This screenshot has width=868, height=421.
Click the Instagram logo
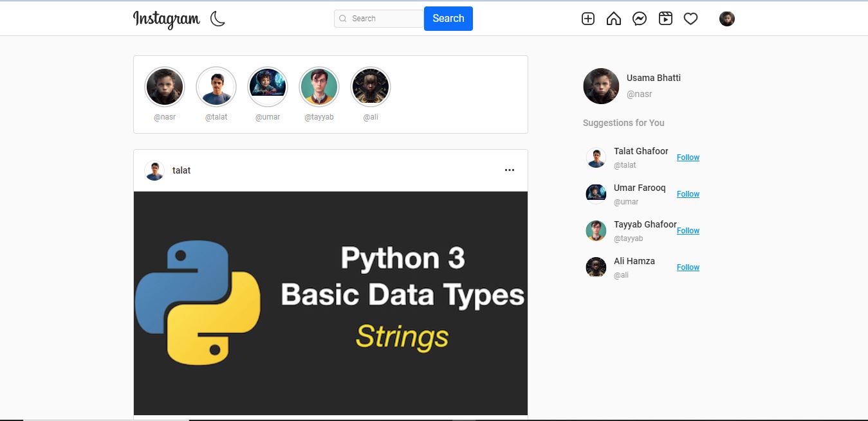(167, 19)
